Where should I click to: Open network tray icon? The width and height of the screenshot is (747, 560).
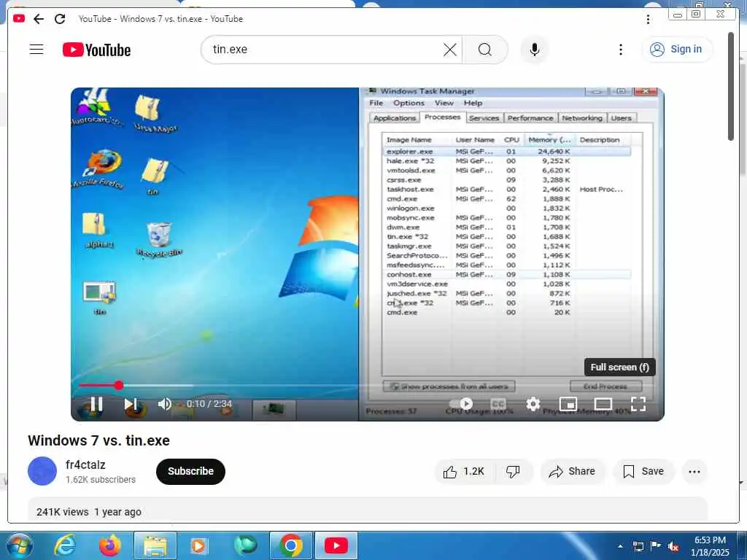[x=638, y=546]
